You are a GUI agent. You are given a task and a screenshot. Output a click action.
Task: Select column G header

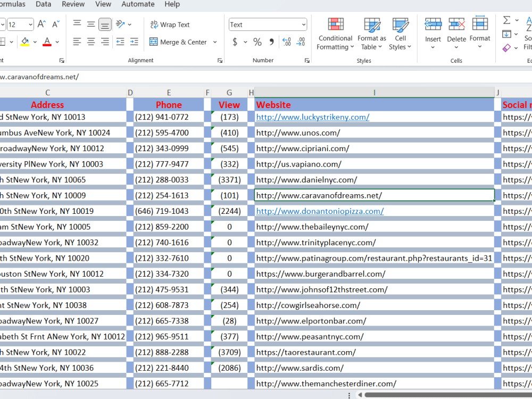(x=229, y=93)
